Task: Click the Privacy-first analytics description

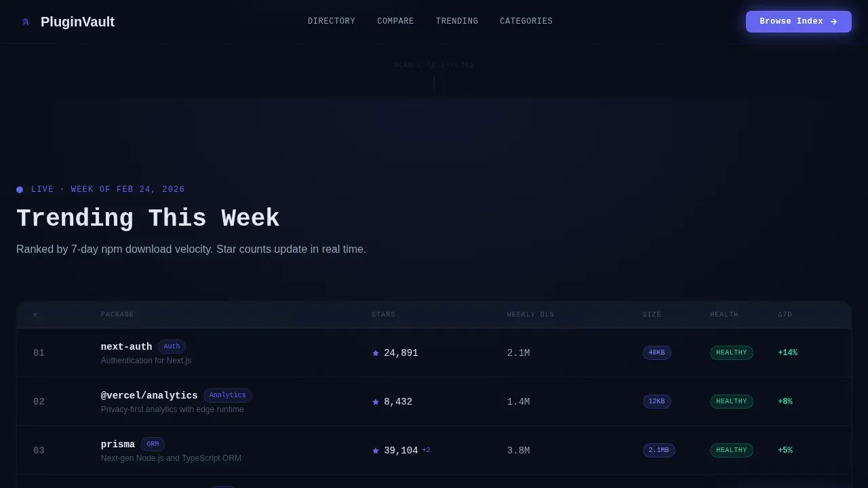Action: click(172, 409)
